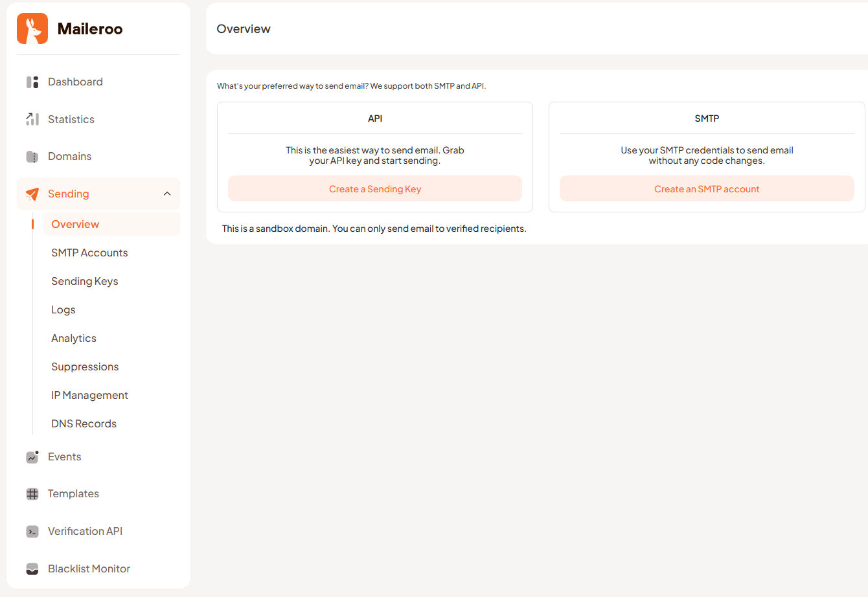
Task: Select the Overview item under Sending
Action: point(75,224)
